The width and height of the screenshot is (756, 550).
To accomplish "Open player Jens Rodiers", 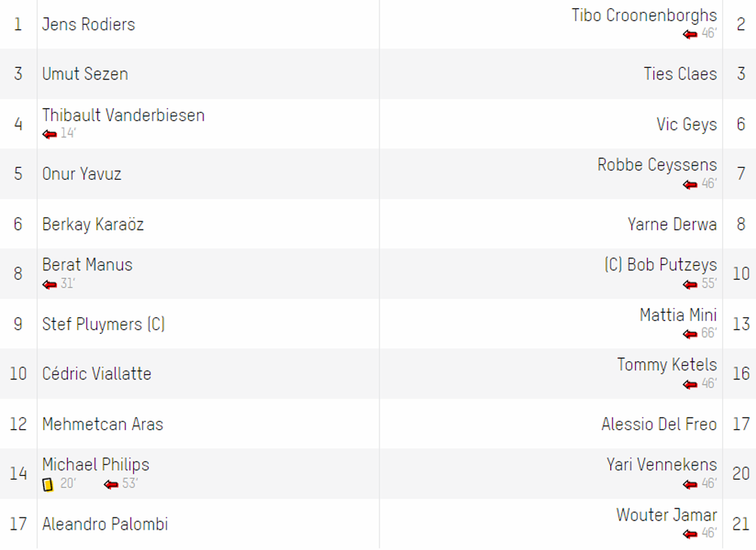I will (88, 24).
